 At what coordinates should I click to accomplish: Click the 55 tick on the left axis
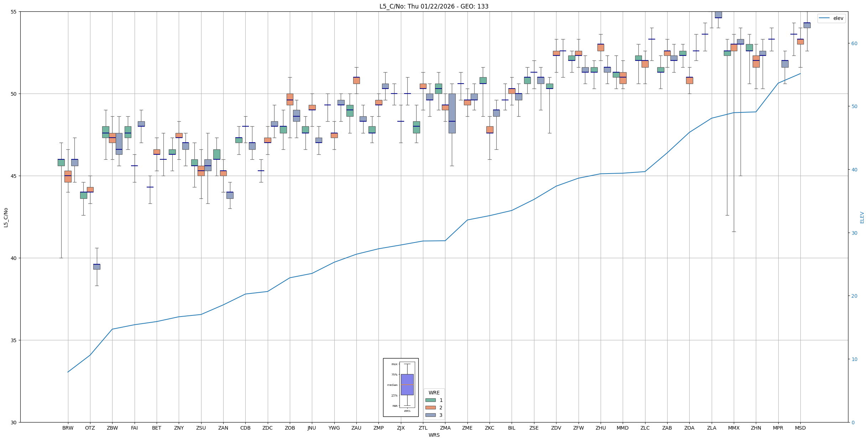[x=14, y=12]
